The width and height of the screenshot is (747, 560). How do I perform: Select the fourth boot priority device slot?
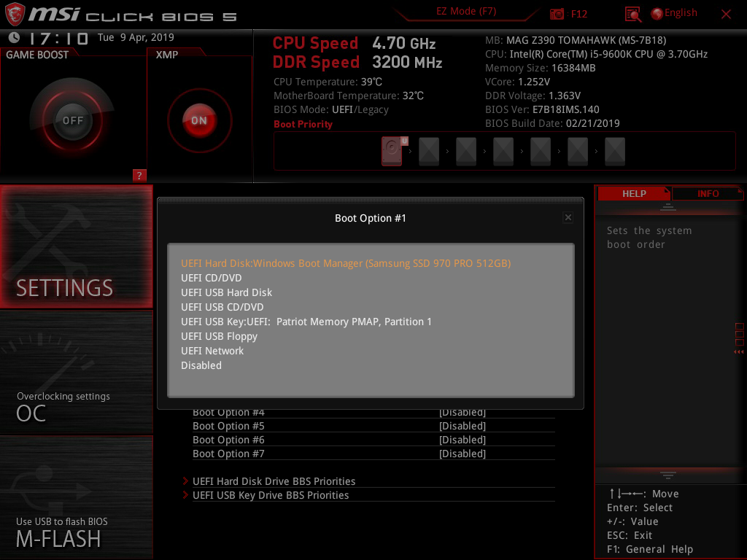point(503,152)
